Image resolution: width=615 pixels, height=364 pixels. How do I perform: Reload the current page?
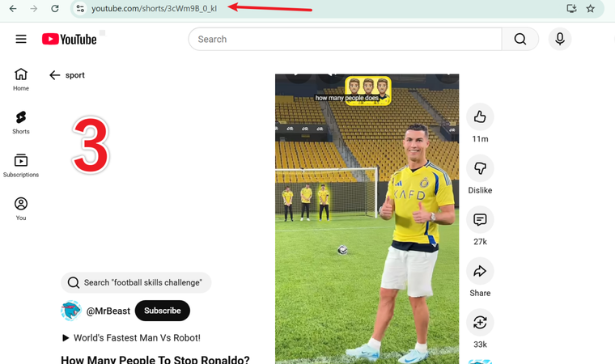pos(55,8)
